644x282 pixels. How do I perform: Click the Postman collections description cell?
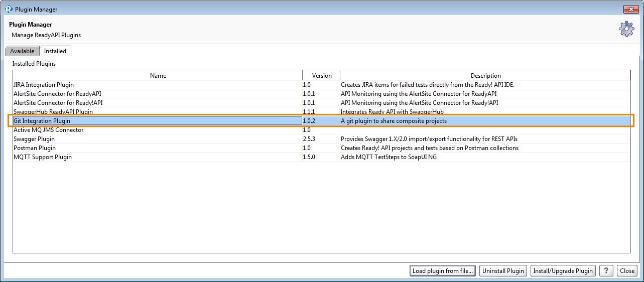point(485,148)
